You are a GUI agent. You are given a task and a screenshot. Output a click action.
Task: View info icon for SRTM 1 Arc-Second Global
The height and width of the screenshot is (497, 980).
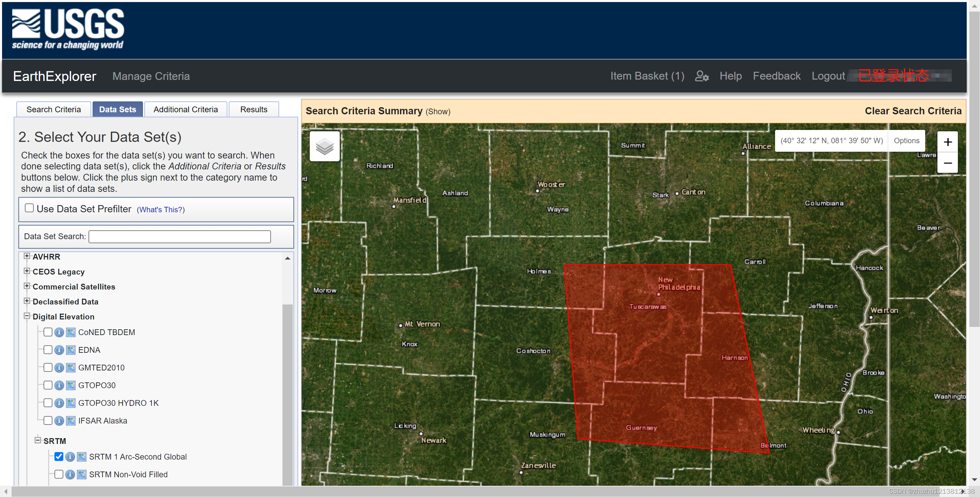70,457
